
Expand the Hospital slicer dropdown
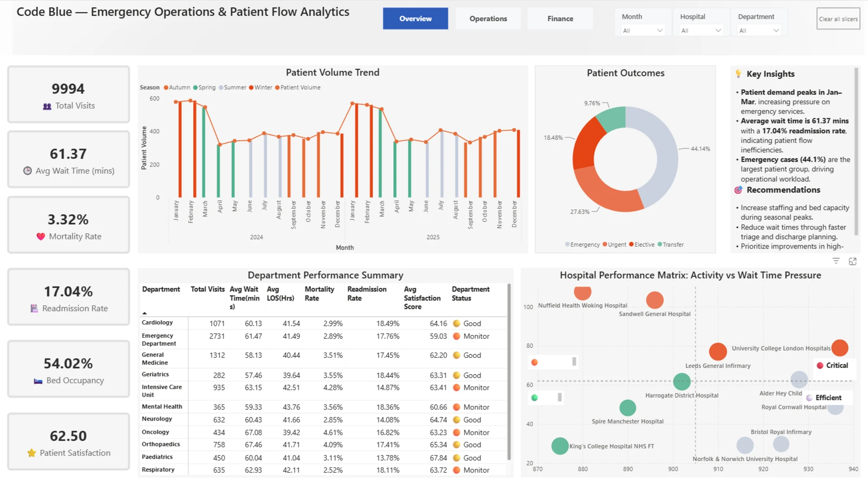coord(701,31)
